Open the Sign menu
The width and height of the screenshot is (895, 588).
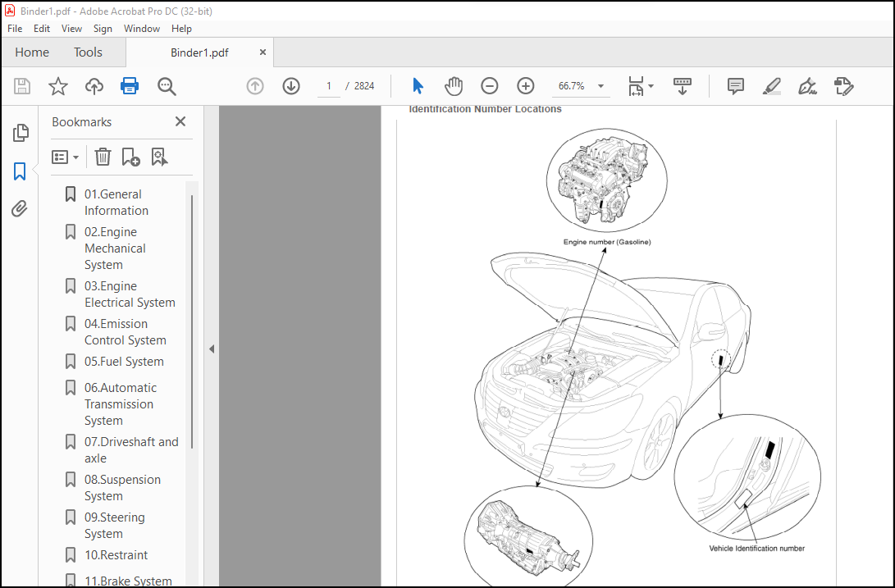(x=103, y=29)
